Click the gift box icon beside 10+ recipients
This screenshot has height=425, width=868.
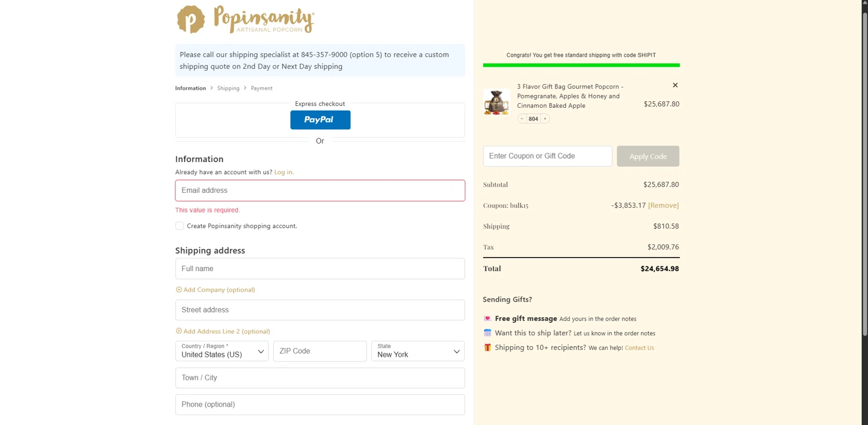(487, 347)
